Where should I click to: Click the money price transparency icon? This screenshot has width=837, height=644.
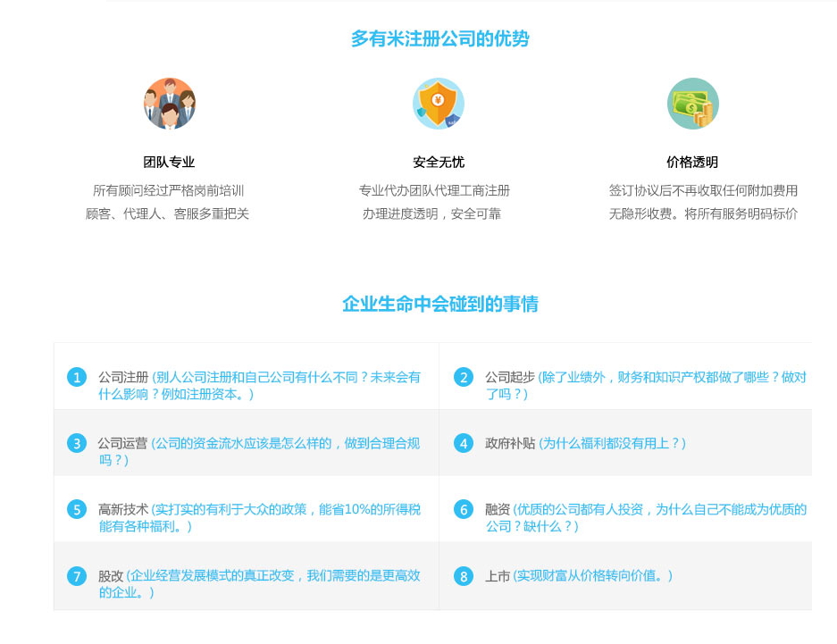(x=692, y=104)
